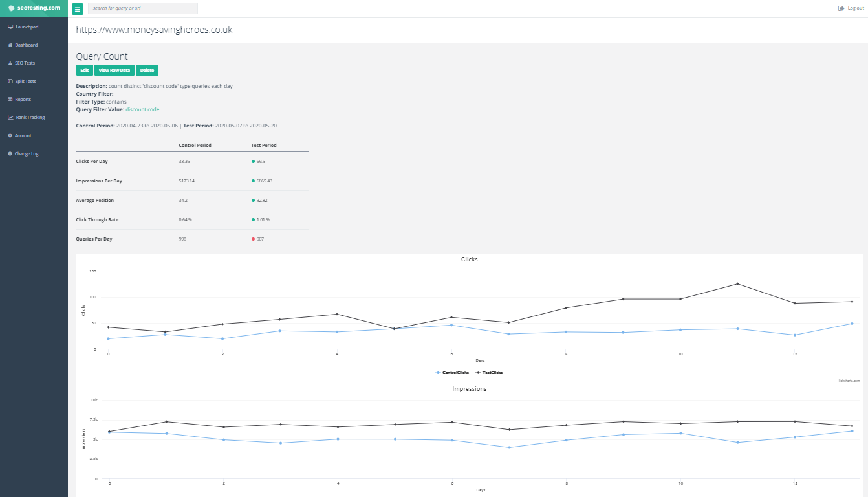Image resolution: width=868 pixels, height=497 pixels.
Task: Click Average Position control value 34.2
Action: pos(183,200)
